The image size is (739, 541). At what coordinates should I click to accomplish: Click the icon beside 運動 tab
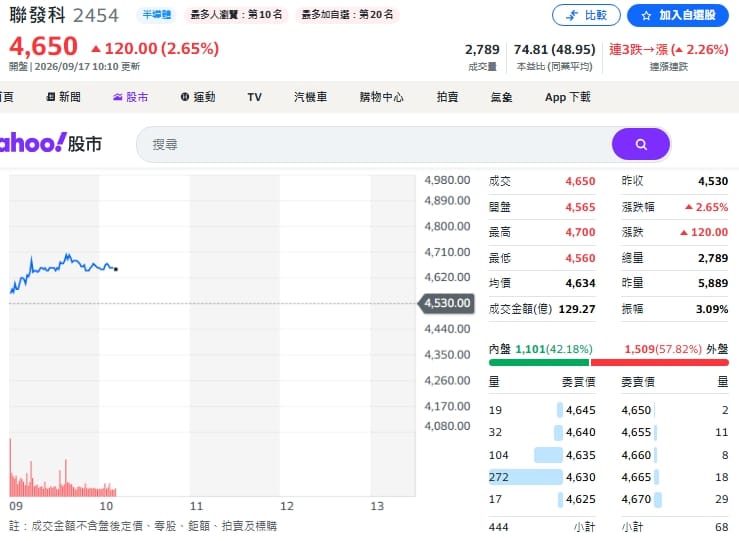pos(185,97)
